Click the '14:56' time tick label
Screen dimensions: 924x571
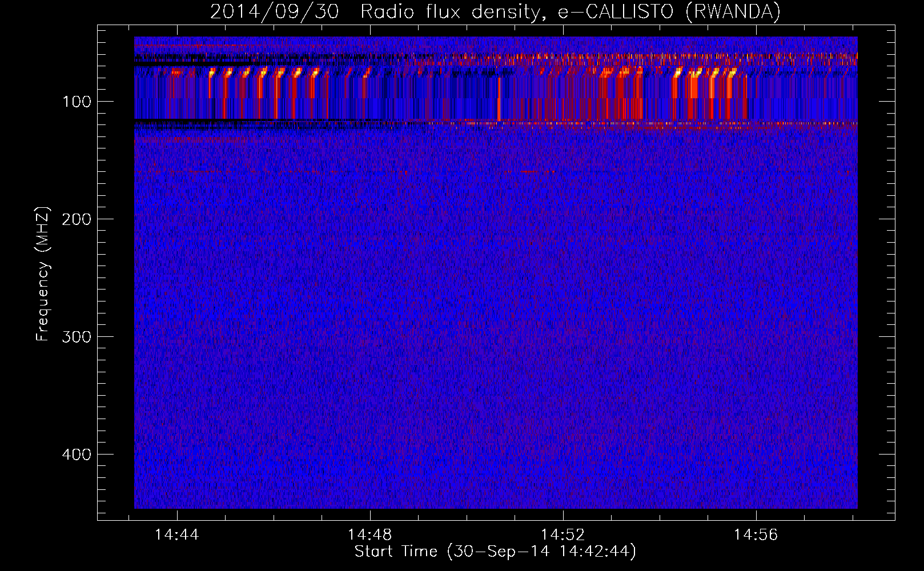(756, 534)
